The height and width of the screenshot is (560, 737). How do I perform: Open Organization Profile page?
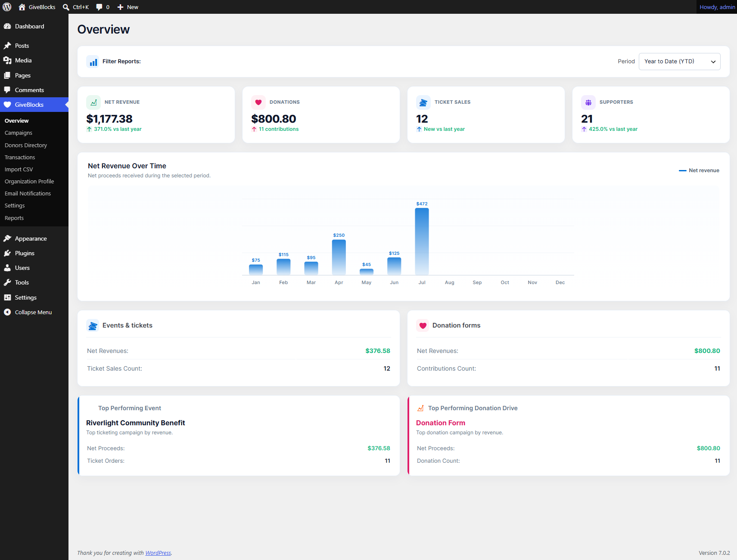pos(29,182)
